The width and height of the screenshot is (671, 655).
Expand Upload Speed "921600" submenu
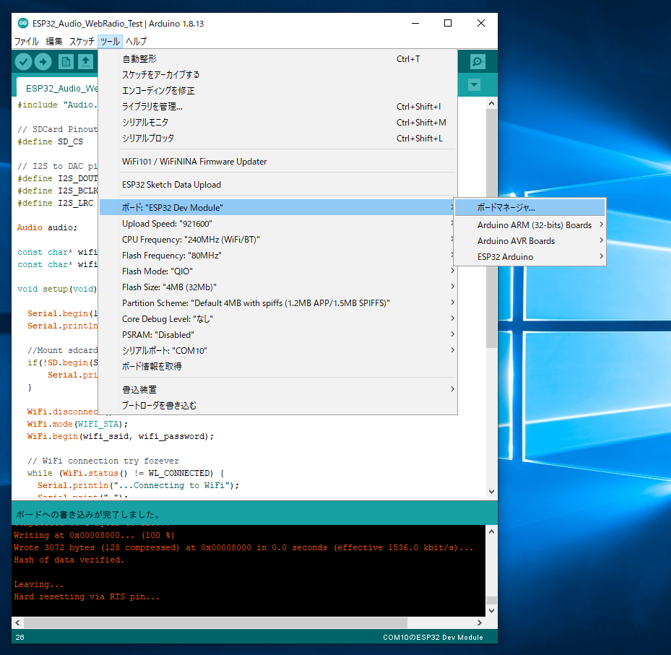click(x=278, y=223)
